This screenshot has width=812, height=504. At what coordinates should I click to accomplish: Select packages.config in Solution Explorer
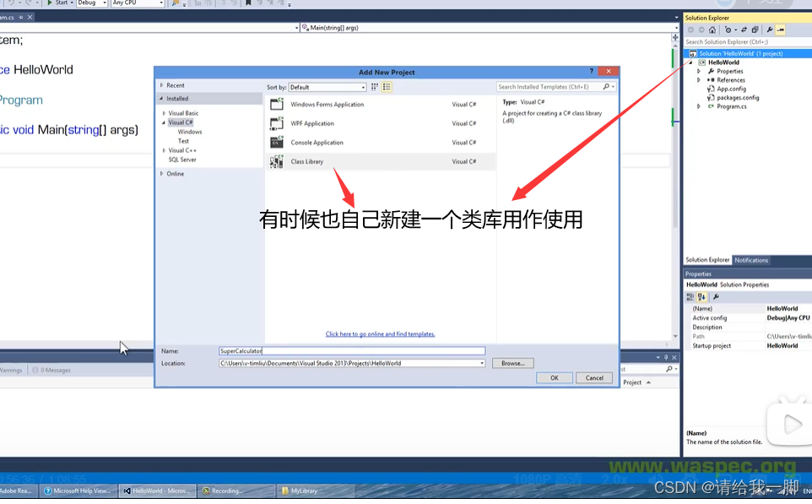click(x=738, y=97)
